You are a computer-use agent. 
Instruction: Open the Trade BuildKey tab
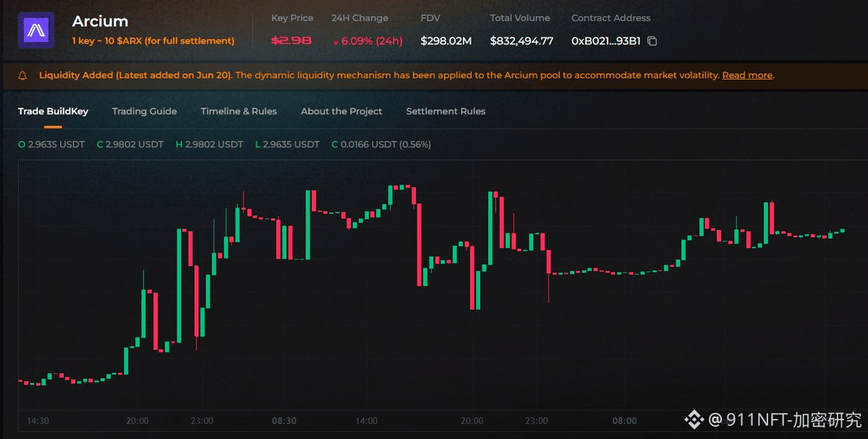pyautogui.click(x=53, y=111)
